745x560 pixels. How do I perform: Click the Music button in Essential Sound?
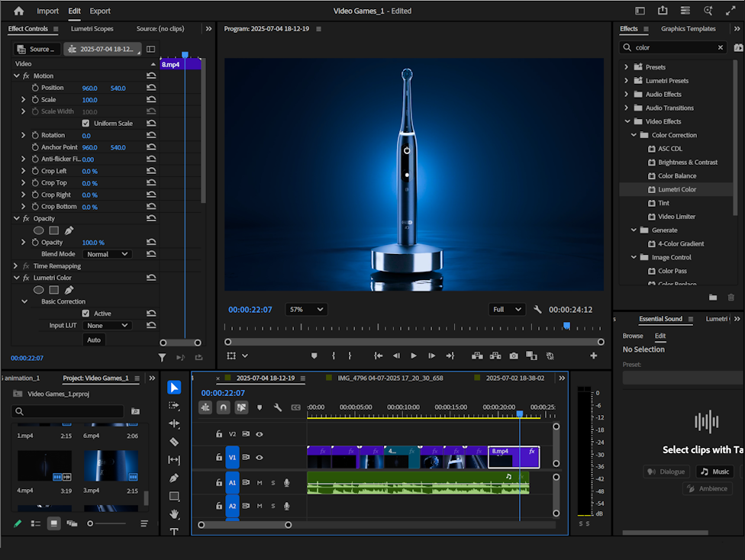714,471
